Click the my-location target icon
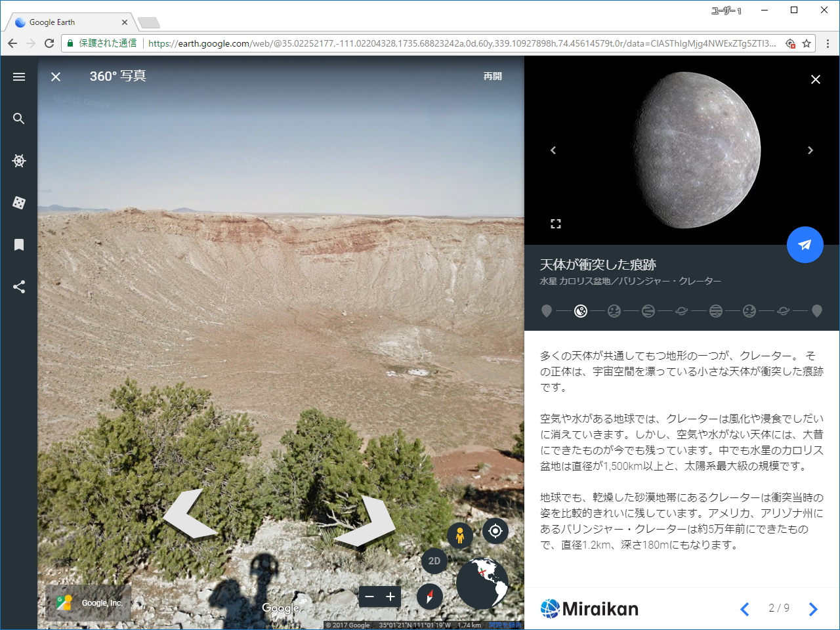Viewport: 840px width, 630px height. 495,530
